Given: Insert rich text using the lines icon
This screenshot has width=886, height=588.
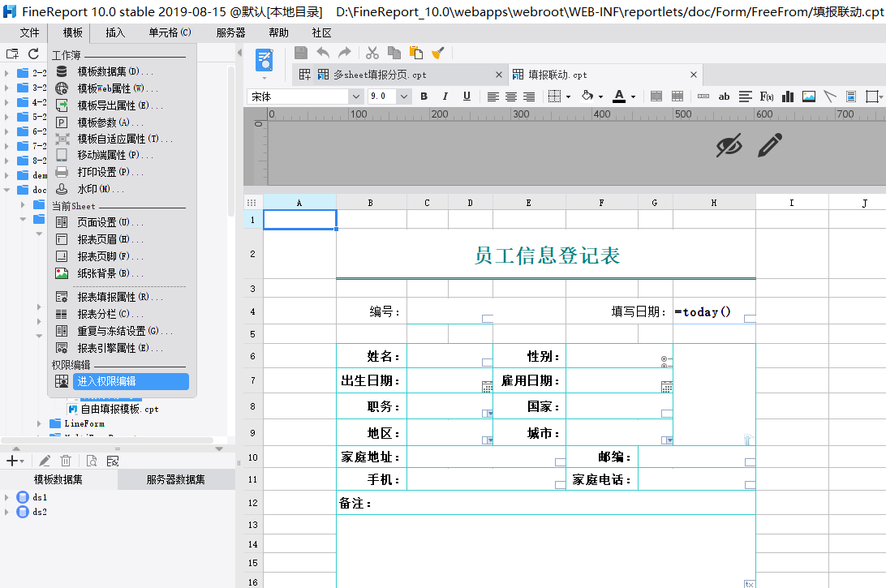Looking at the screenshot, I should point(746,97).
